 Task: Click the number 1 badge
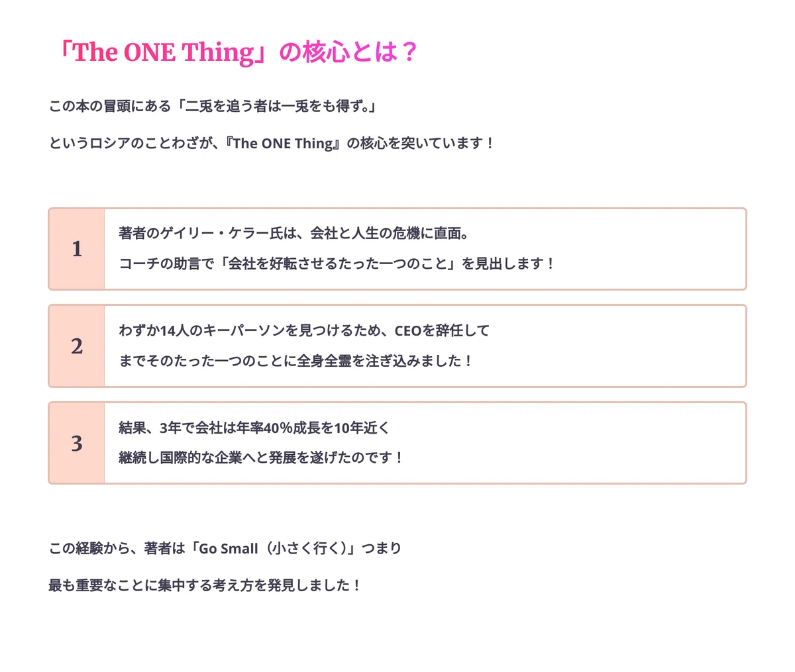(77, 249)
